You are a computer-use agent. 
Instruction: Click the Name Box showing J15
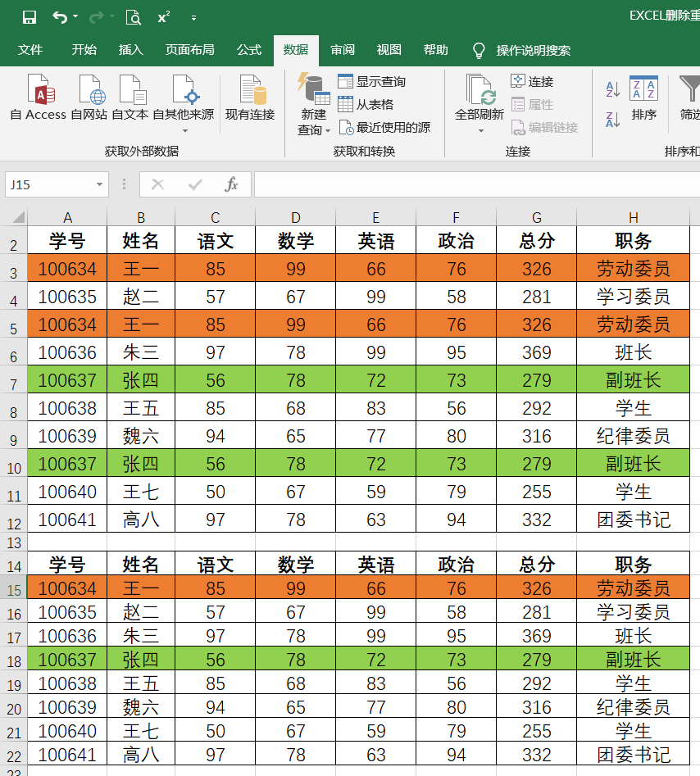[x=49, y=184]
